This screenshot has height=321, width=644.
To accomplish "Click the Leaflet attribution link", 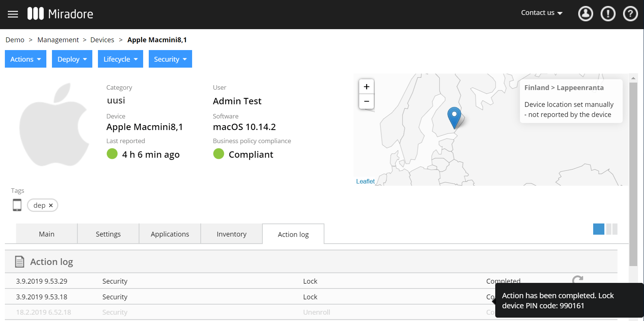I will click(x=365, y=181).
